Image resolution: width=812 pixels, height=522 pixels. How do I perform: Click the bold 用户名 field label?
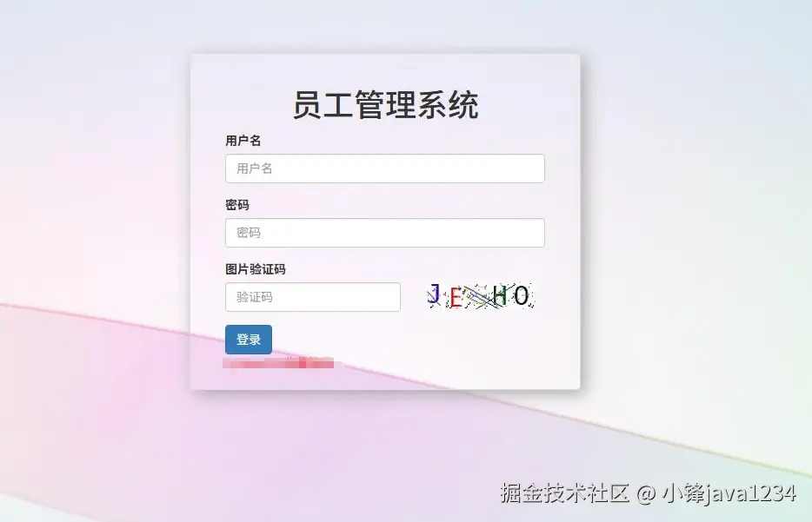point(243,141)
